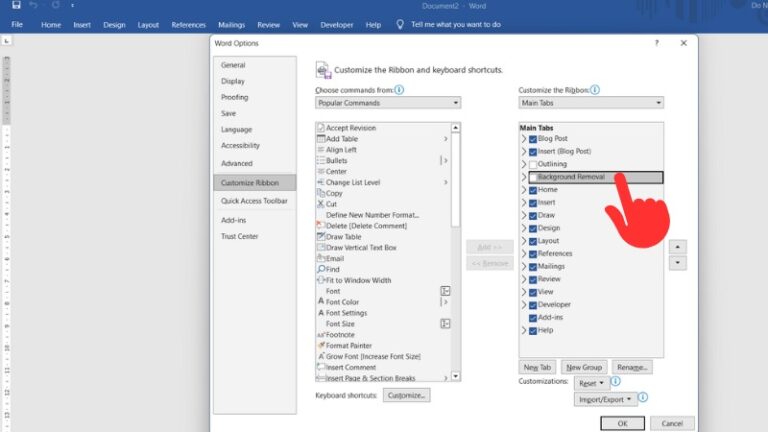Click the Font Color command icon
Screen dimensions: 768x432
click(321, 302)
